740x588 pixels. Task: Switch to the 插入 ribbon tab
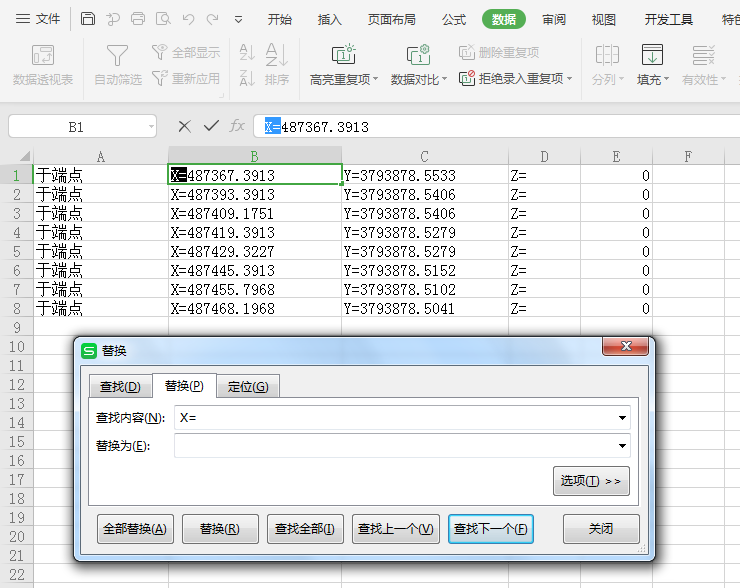point(329,19)
